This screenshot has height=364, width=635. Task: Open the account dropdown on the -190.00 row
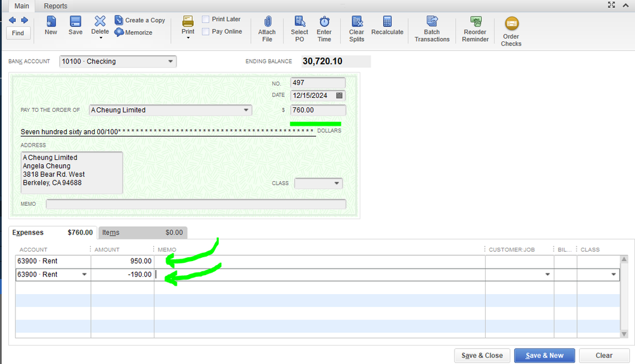[85, 274]
